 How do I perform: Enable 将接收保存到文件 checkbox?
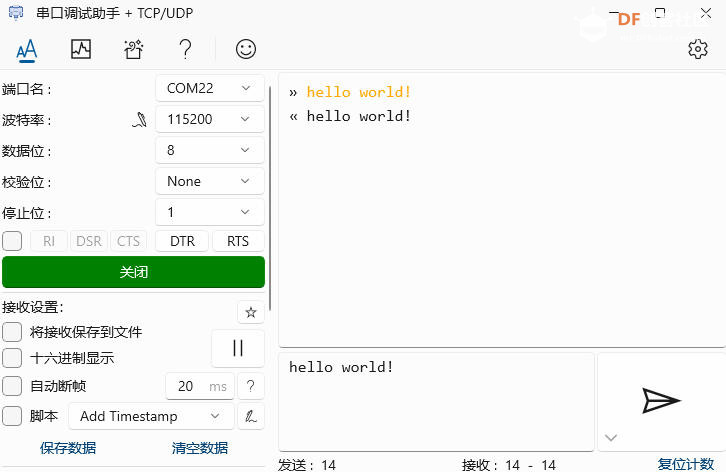(x=12, y=332)
